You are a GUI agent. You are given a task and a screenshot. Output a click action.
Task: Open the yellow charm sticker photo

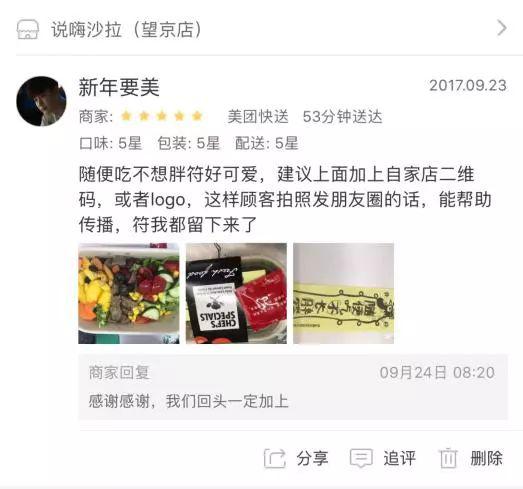coord(344,294)
